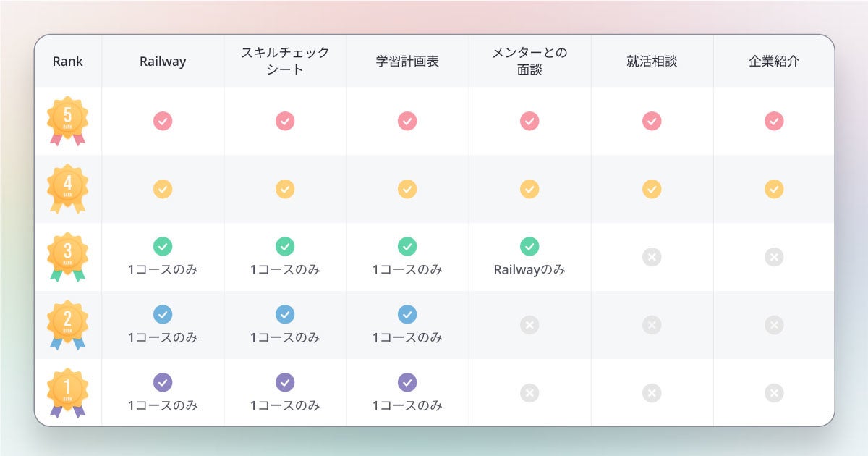Viewport: 868px width, 456px height.
Task: Click the Rank 2 blue ribbon medal
Action: (67, 324)
